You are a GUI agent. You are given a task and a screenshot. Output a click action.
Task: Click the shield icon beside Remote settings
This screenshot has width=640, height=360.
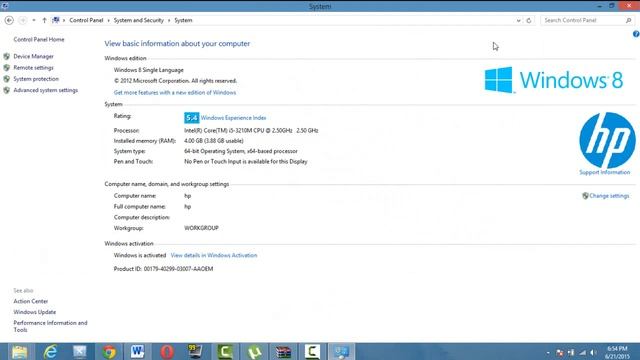click(7, 68)
